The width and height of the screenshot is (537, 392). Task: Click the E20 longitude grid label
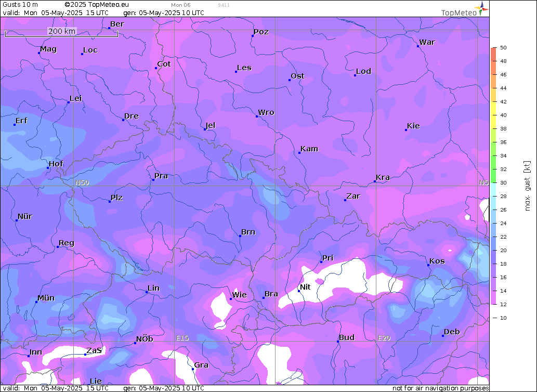click(x=384, y=338)
